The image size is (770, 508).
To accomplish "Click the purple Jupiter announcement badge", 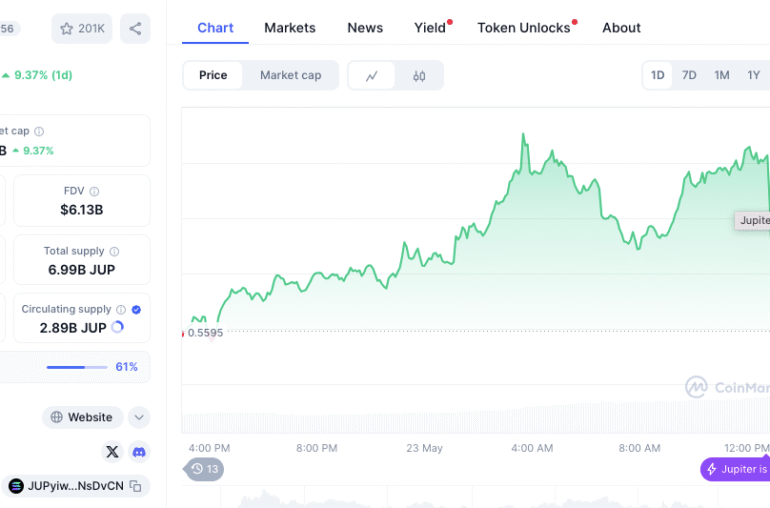I will click(x=737, y=469).
